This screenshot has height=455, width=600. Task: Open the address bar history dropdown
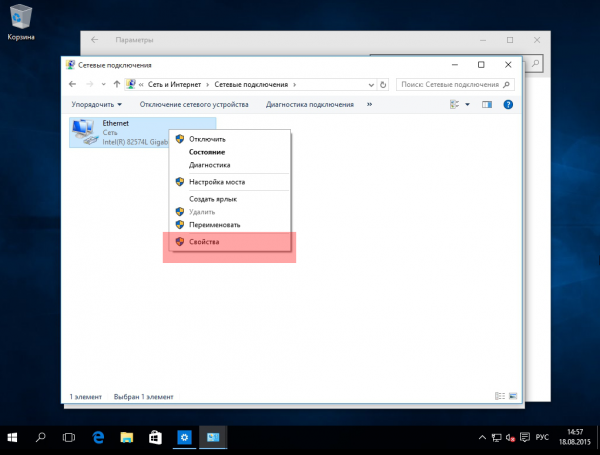(x=371, y=85)
